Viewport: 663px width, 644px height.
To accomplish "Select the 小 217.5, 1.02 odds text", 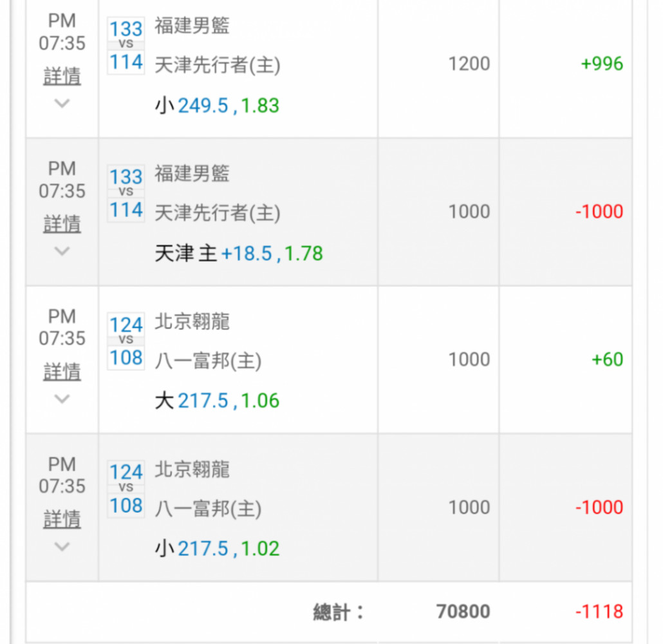I will pyautogui.click(x=217, y=549).
